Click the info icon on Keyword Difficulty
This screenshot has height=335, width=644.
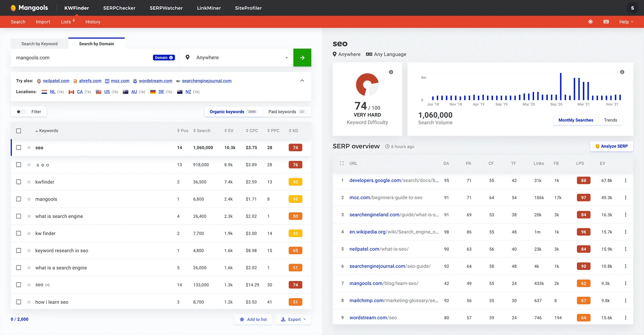pos(391,72)
